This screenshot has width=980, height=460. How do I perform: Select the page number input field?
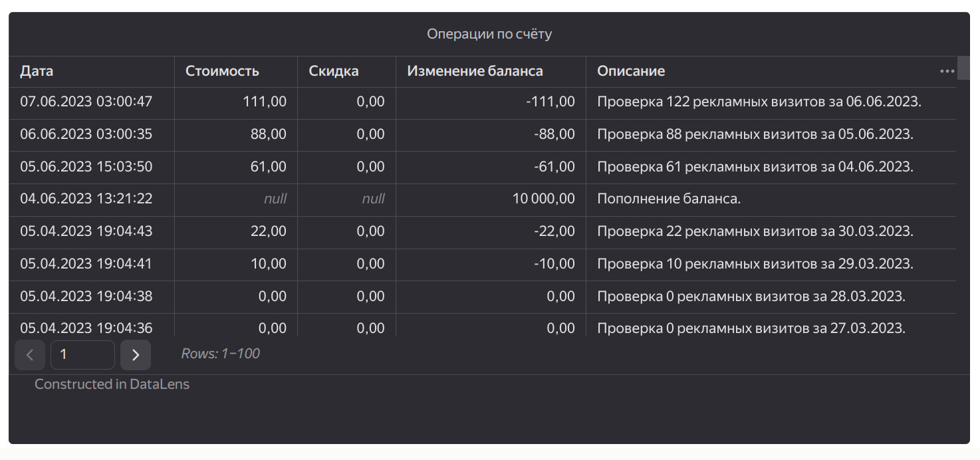(x=82, y=354)
